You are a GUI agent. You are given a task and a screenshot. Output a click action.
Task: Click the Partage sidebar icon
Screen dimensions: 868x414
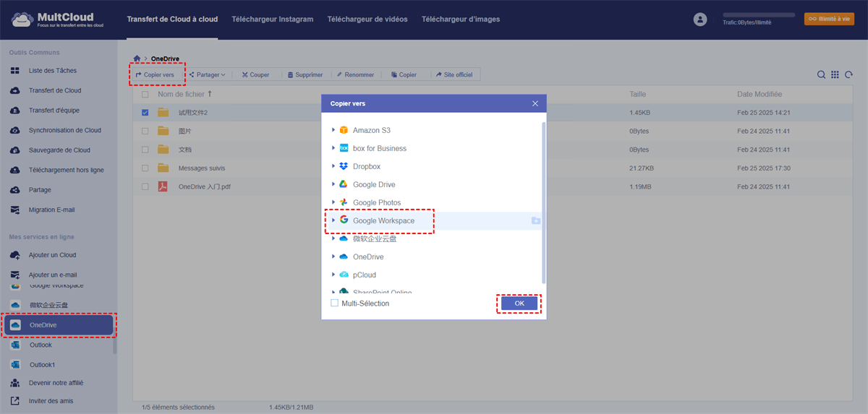coord(15,190)
